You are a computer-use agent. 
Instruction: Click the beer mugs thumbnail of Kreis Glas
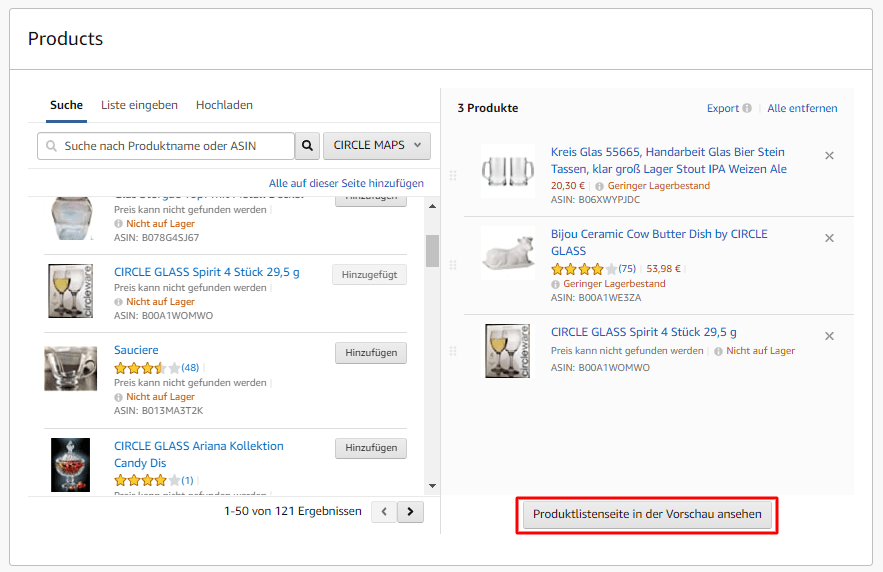tap(508, 171)
